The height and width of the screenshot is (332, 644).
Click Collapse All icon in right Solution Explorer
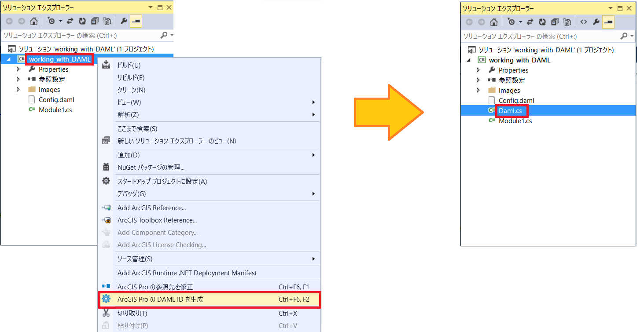pos(555,22)
